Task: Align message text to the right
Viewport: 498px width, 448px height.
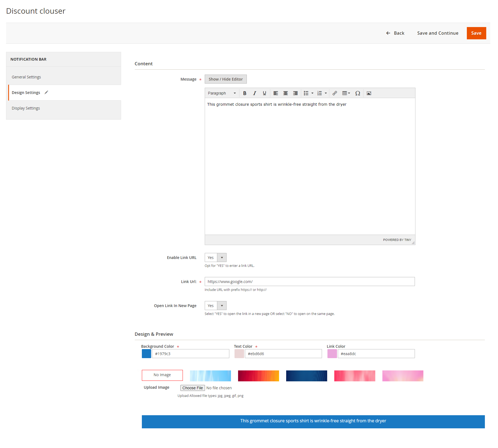Action: coord(295,93)
